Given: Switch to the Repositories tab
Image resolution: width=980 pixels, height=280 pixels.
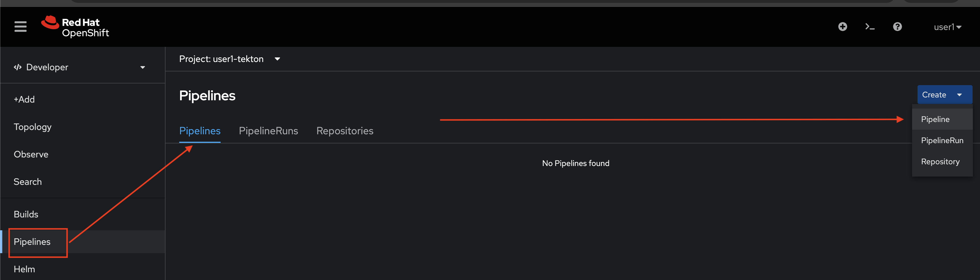Looking at the screenshot, I should pyautogui.click(x=345, y=131).
